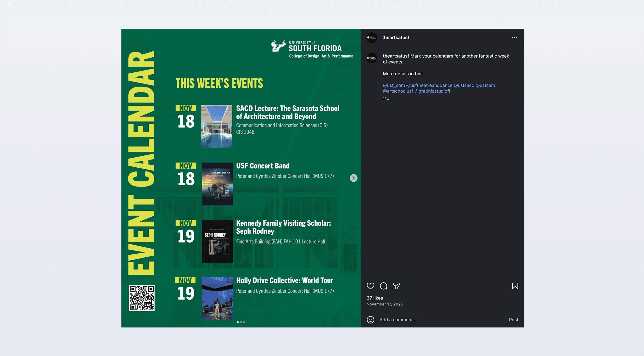Save post with bookmark icon

[x=515, y=286]
